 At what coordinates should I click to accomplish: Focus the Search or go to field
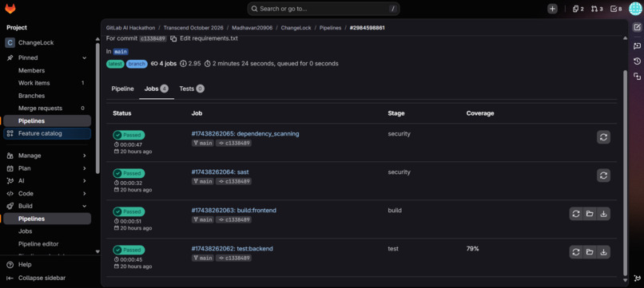coord(324,9)
